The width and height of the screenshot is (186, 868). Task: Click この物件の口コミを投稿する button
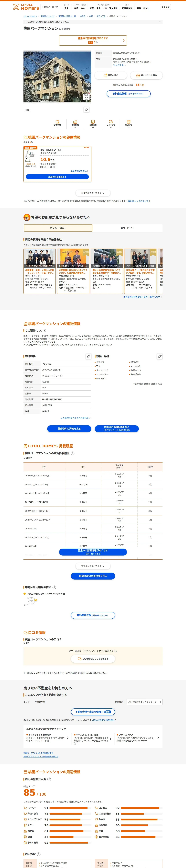[93, 659]
